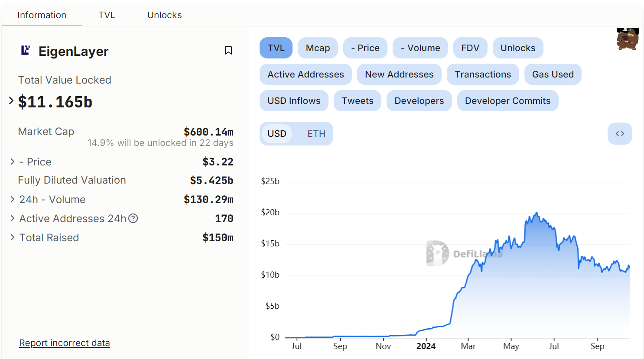
Task: Show Tweets on the chart
Action: pos(358,100)
